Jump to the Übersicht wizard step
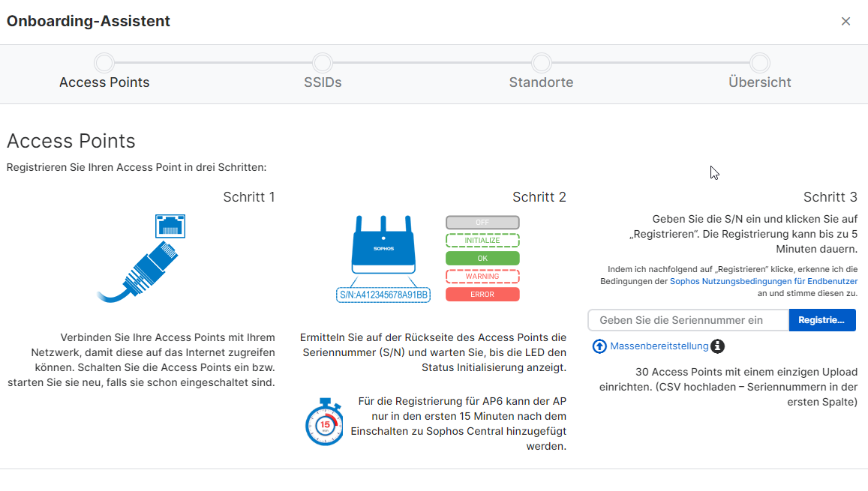This screenshot has height=491, width=868. 759,82
